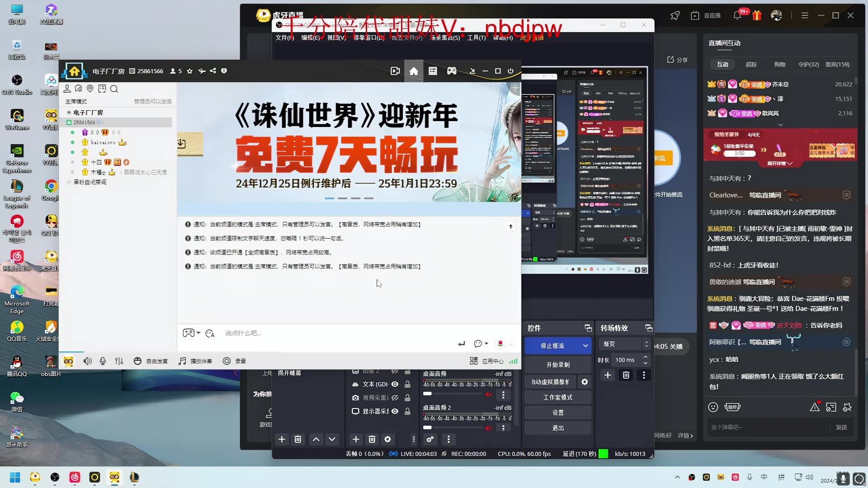The height and width of the screenshot is (488, 868).
Task: Unmute 桌面音频 in OBS mixer
Action: (x=489, y=394)
